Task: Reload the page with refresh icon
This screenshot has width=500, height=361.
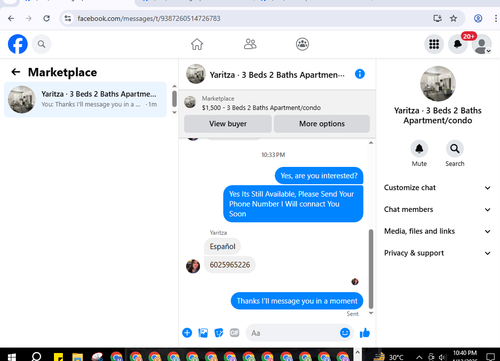Action: (x=46, y=18)
